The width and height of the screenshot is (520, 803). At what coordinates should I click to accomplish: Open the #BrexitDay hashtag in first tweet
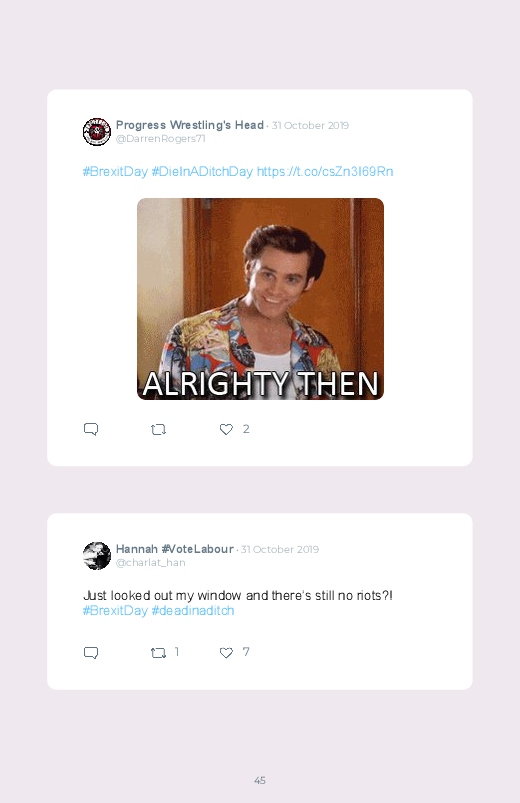click(x=115, y=172)
